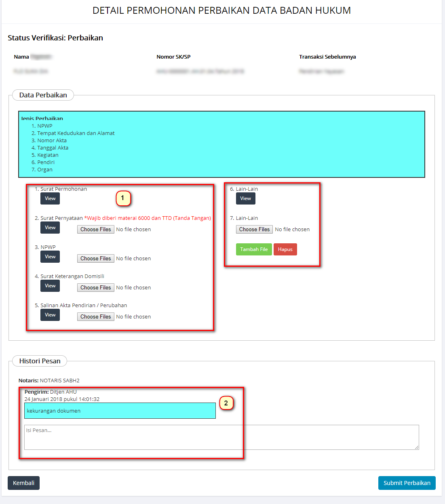View the sixth Lain-Lain document
This screenshot has width=445, height=504.
point(245,198)
